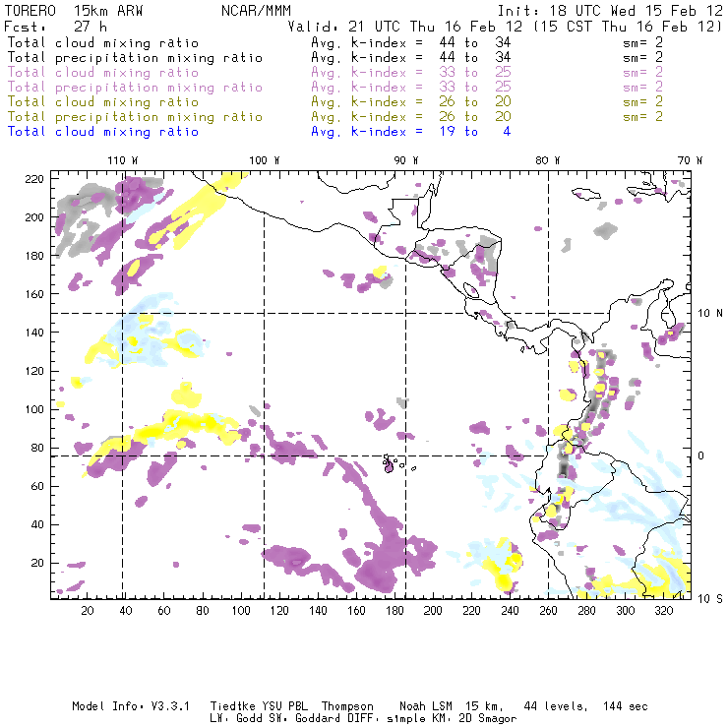Click 'Avg. k-index = 26 to 20' on olive precipitation row

tap(411, 117)
